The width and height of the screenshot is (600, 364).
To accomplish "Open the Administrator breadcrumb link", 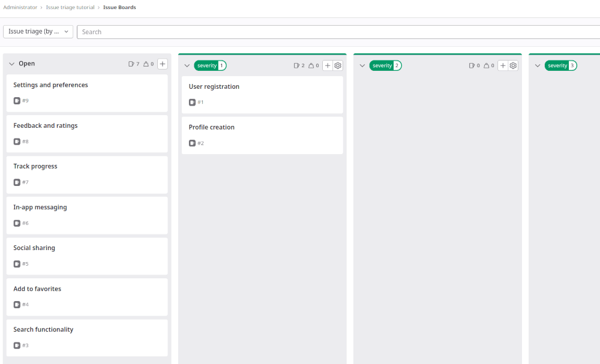I will tap(20, 7).
